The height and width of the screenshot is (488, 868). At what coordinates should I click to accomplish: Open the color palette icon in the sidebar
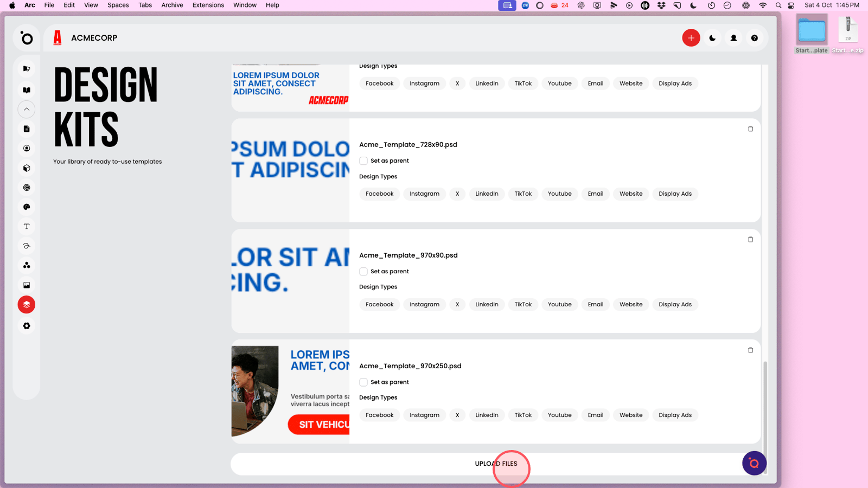pos(27,207)
